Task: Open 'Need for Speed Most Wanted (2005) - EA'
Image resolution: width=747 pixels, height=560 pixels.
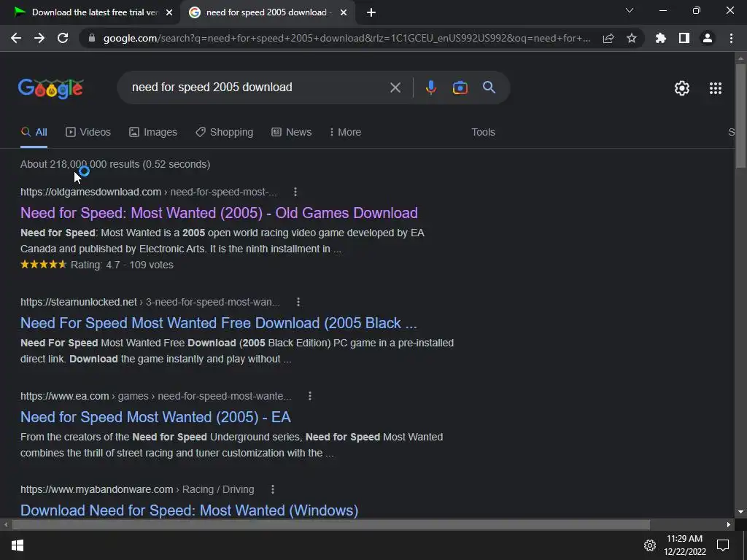Action: tap(155, 417)
